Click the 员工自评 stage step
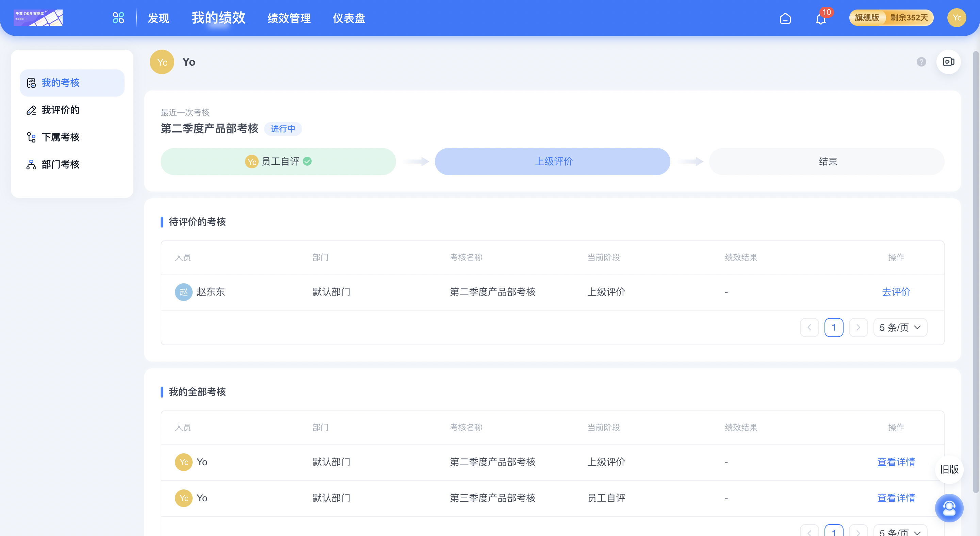 [x=278, y=162]
